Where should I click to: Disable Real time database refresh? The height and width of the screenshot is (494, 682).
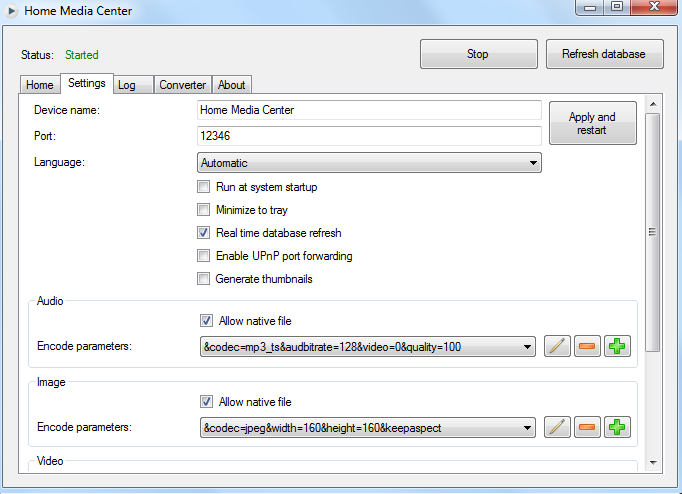[204, 233]
